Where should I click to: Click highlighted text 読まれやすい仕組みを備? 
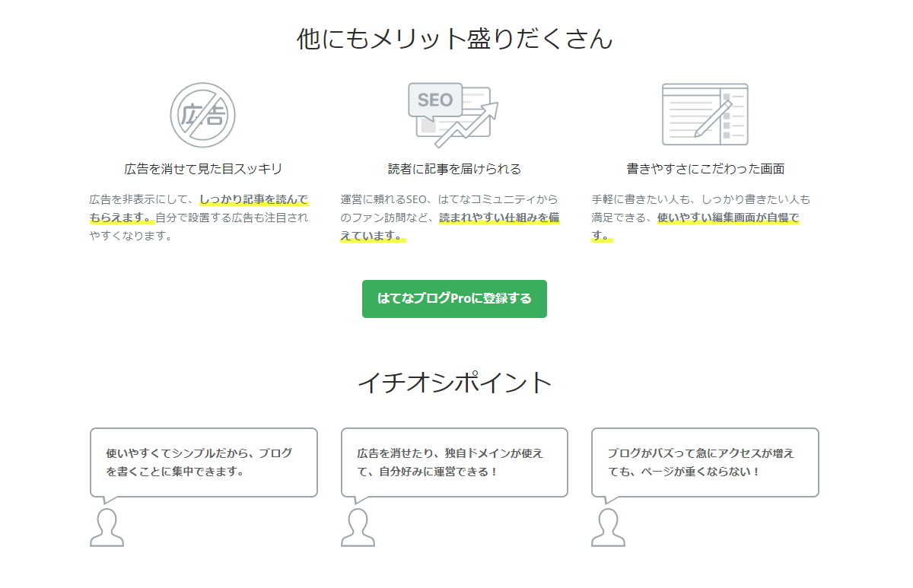pos(500,218)
